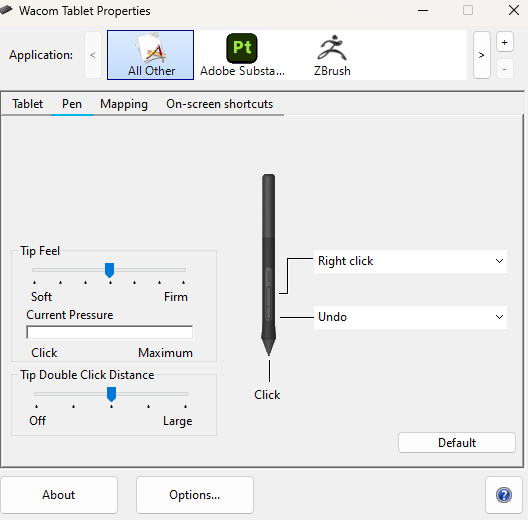Remove application with the minus button
This screenshot has width=528, height=520.
click(x=504, y=69)
